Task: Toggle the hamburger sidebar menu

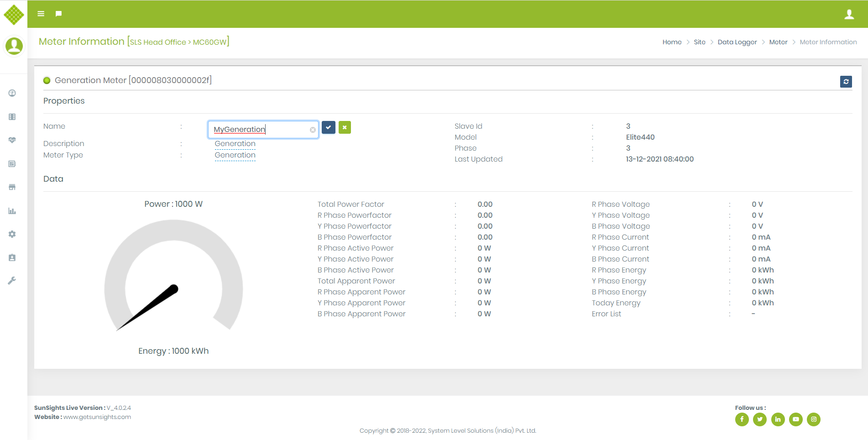Action: [x=41, y=14]
